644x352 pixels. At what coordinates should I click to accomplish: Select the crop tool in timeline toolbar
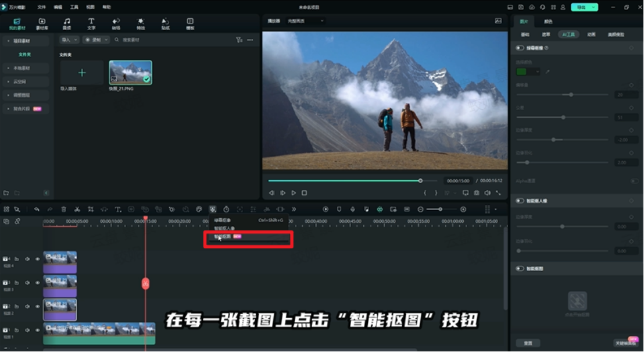pos(91,209)
